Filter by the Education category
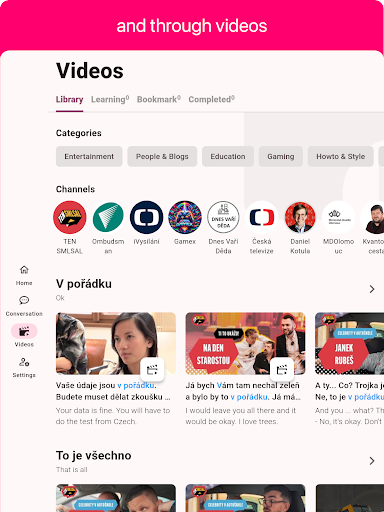Viewport: 384px width, 512px height. [x=228, y=156]
